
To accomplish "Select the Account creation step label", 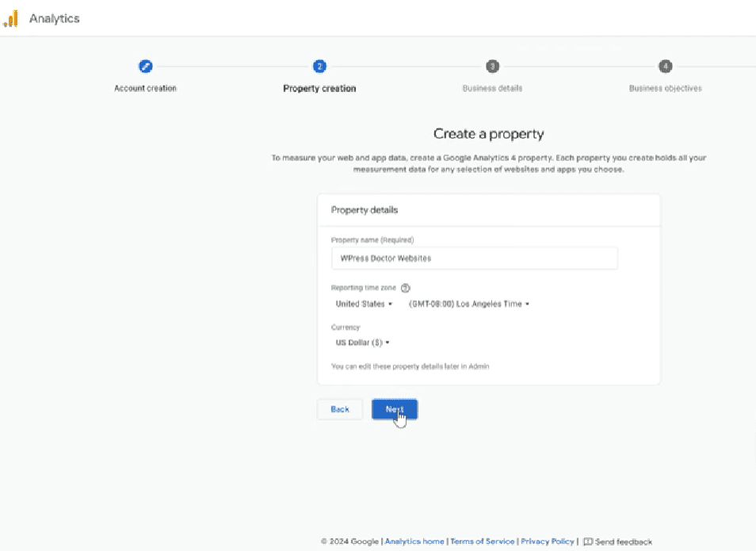I will point(145,88).
